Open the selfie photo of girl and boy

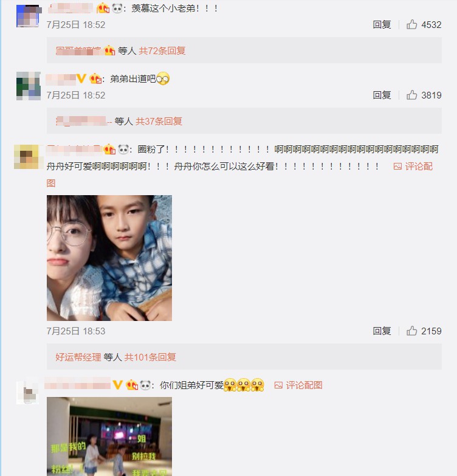point(109,258)
